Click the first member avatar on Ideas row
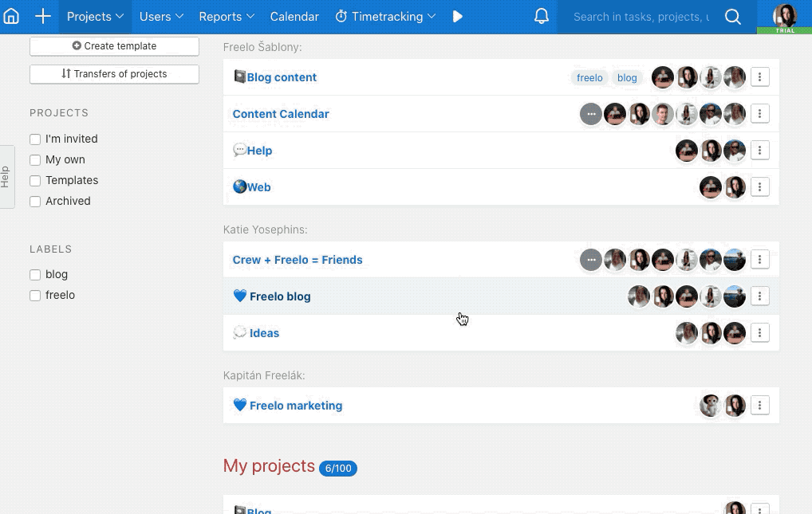The width and height of the screenshot is (812, 514). point(687,333)
